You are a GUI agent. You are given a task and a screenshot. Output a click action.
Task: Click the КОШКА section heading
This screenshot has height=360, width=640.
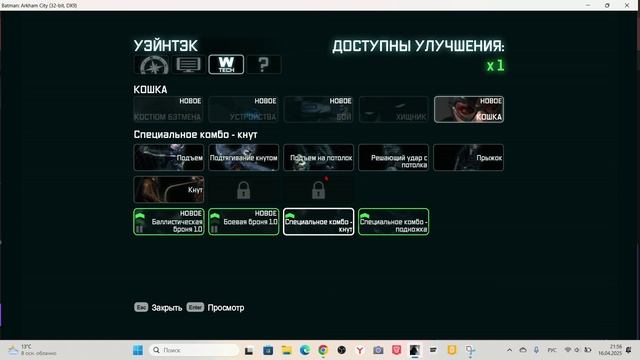[150, 90]
